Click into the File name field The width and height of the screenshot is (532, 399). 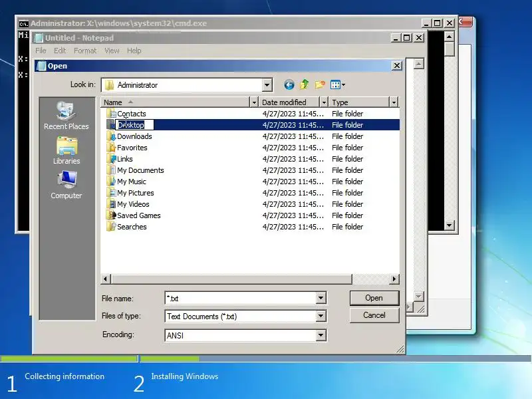240,298
